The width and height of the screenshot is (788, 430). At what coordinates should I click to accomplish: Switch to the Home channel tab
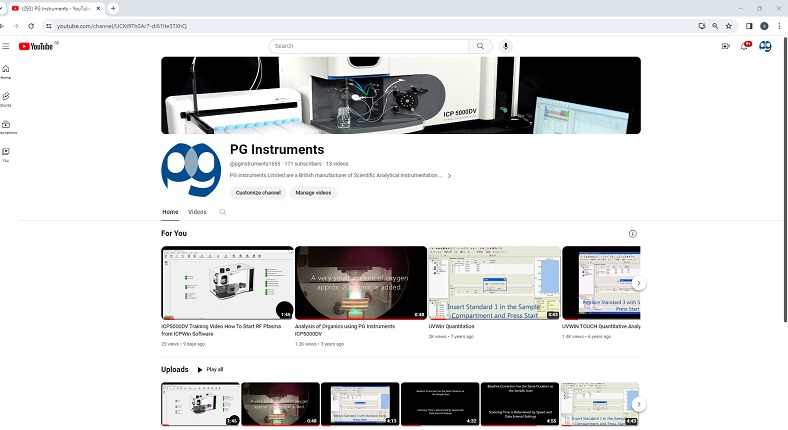click(x=170, y=212)
